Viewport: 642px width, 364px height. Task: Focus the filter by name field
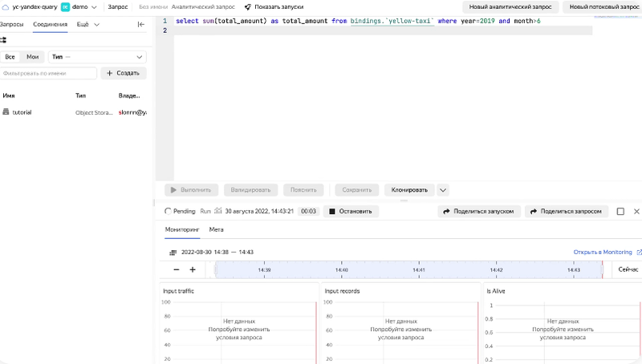pyautogui.click(x=48, y=73)
